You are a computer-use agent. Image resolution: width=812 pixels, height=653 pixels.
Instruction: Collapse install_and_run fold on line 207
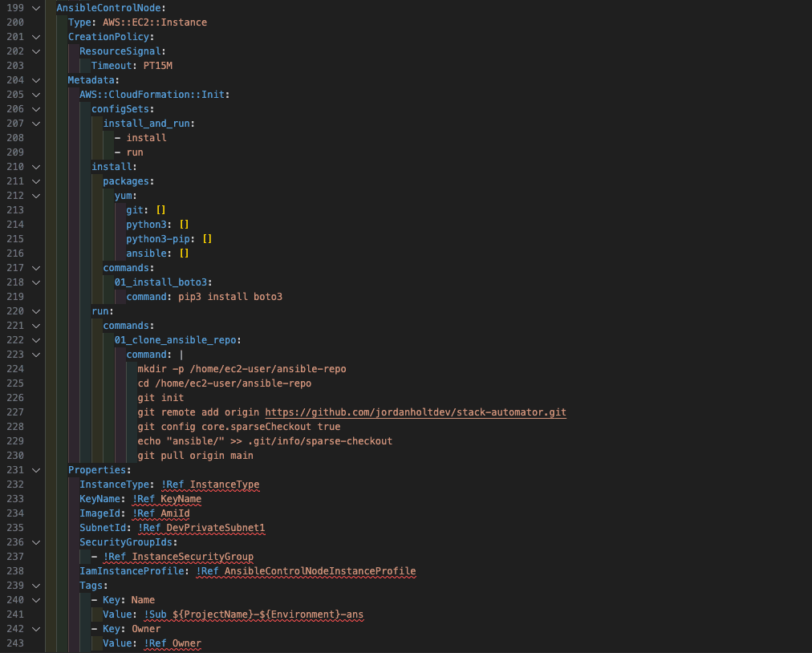pos(36,124)
